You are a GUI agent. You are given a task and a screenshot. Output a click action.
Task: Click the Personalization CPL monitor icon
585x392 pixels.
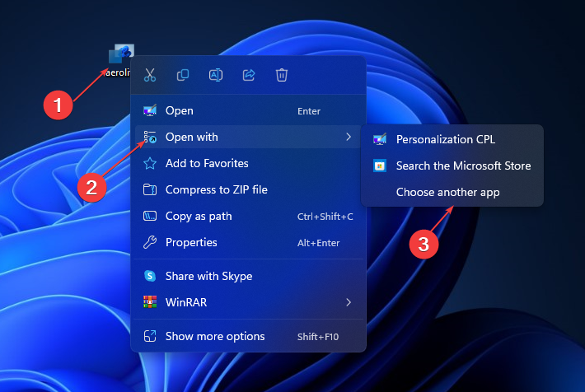(x=380, y=139)
